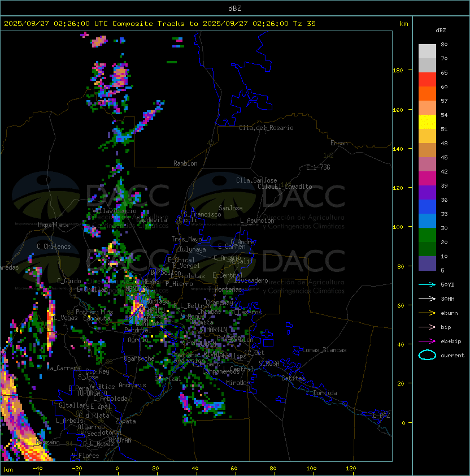Pick the dark orange 60 dBZ swatch
Viewport: 470px width, 476px height.
coord(427,93)
